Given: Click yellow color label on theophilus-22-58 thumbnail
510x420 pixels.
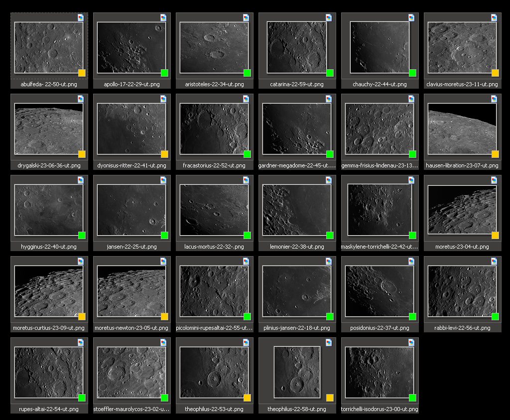Looking at the screenshot, I should [330, 398].
